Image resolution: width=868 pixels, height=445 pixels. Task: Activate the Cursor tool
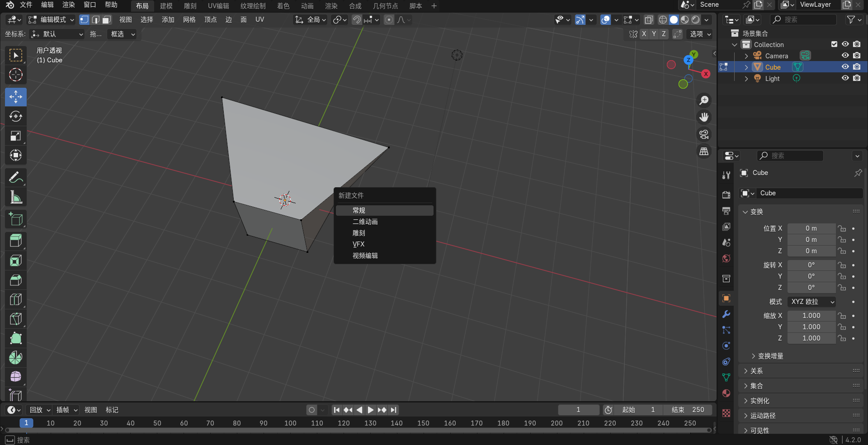[16, 75]
